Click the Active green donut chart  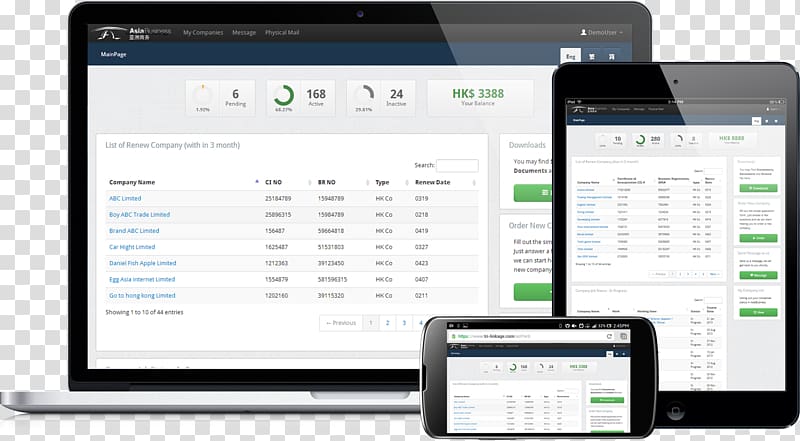(283, 97)
